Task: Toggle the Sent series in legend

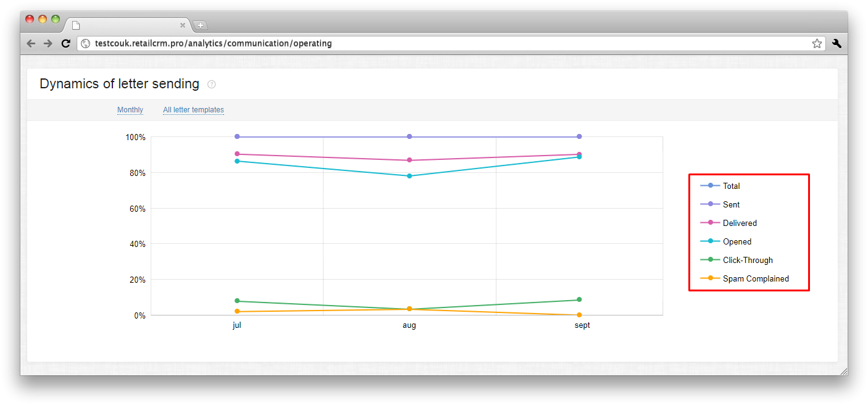Action: [720, 204]
